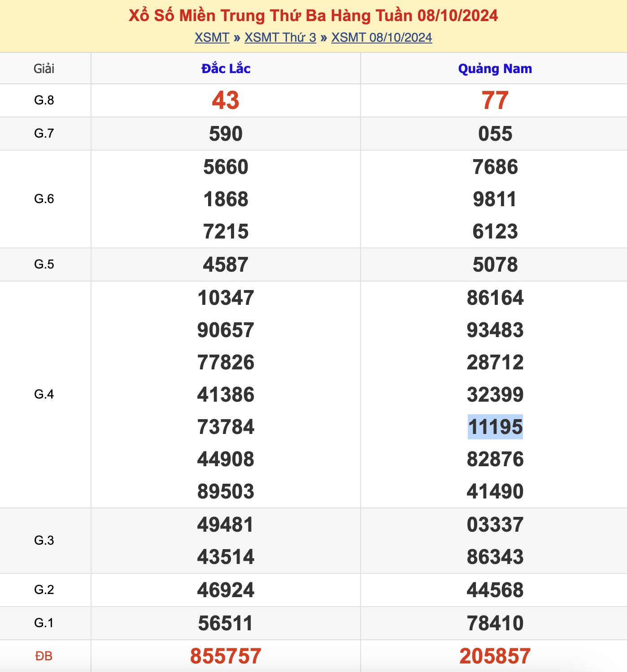Select the number 86164
The height and width of the screenshot is (672, 627).
495,298
